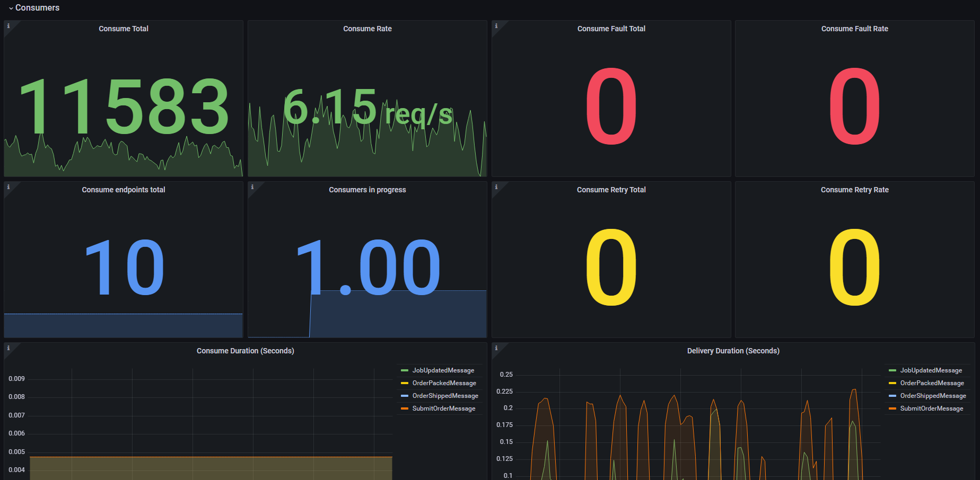The width and height of the screenshot is (980, 480).
Task: Open Consume Duration (Seconds) title menu
Action: click(246, 351)
